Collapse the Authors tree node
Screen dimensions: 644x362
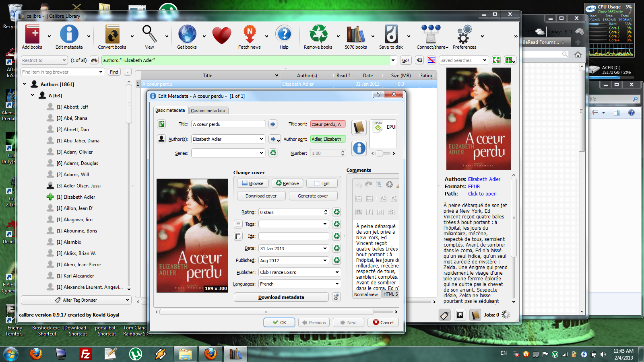(25, 84)
